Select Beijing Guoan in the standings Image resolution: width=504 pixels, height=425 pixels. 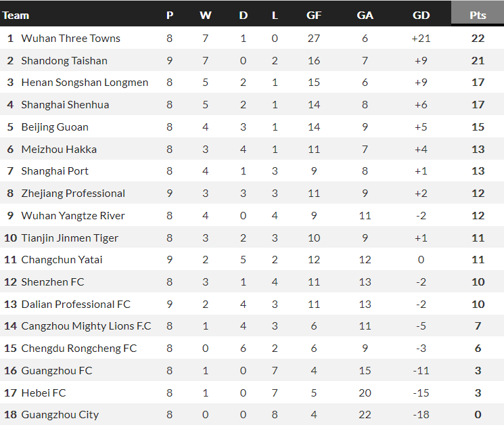pyautogui.click(x=55, y=127)
